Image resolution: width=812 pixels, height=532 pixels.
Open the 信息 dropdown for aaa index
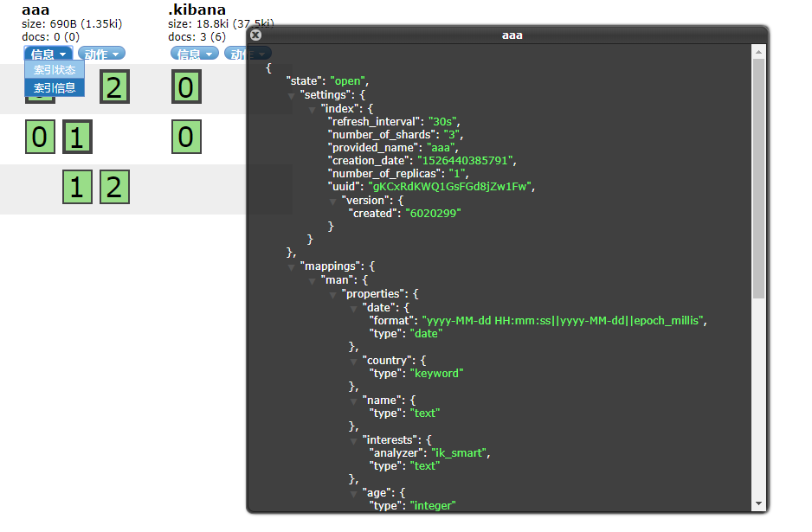pyautogui.click(x=48, y=54)
